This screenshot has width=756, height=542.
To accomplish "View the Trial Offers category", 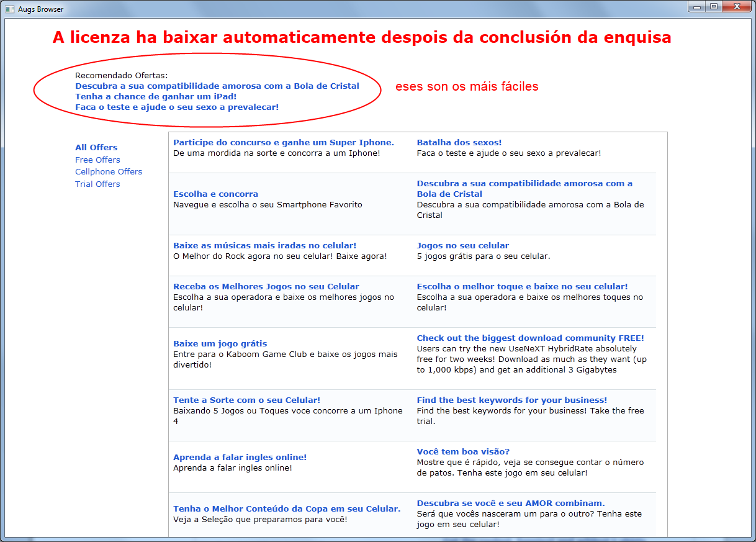I will 97,184.
